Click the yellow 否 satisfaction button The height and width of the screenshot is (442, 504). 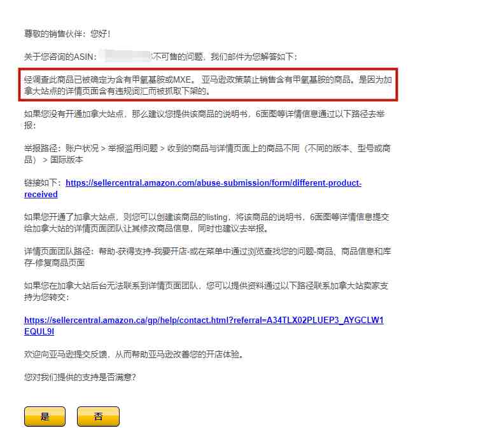tap(98, 417)
